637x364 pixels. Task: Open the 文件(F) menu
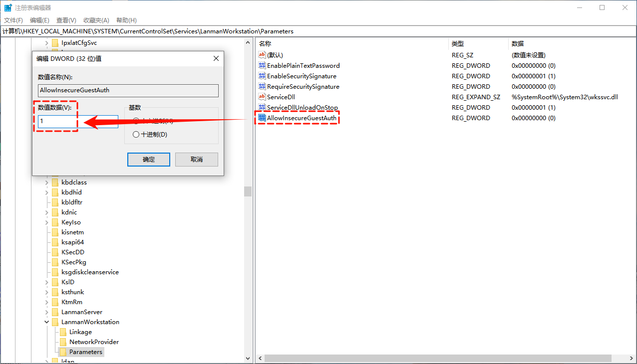pyautogui.click(x=13, y=20)
